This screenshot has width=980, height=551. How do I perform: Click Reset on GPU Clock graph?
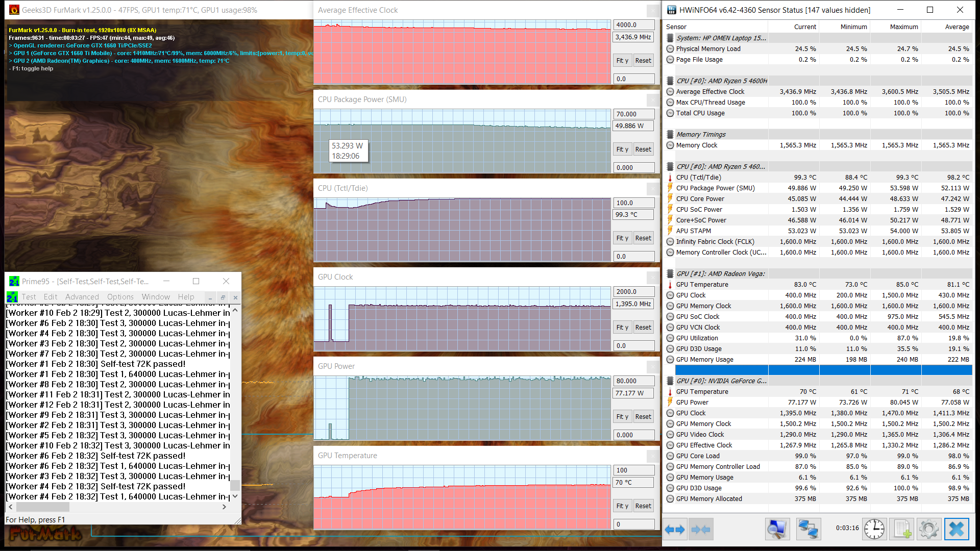[643, 327]
